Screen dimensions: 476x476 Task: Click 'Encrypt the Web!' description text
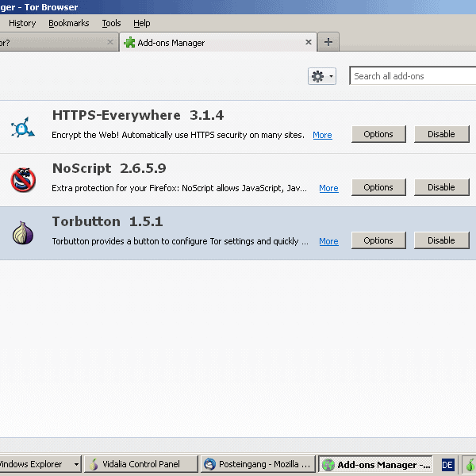tap(178, 135)
